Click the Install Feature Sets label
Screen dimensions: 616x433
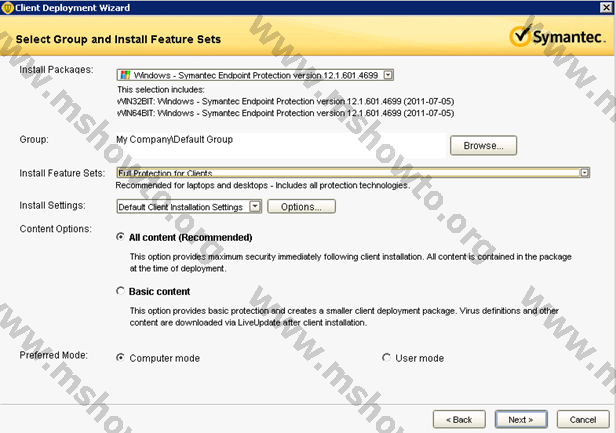[62, 173]
